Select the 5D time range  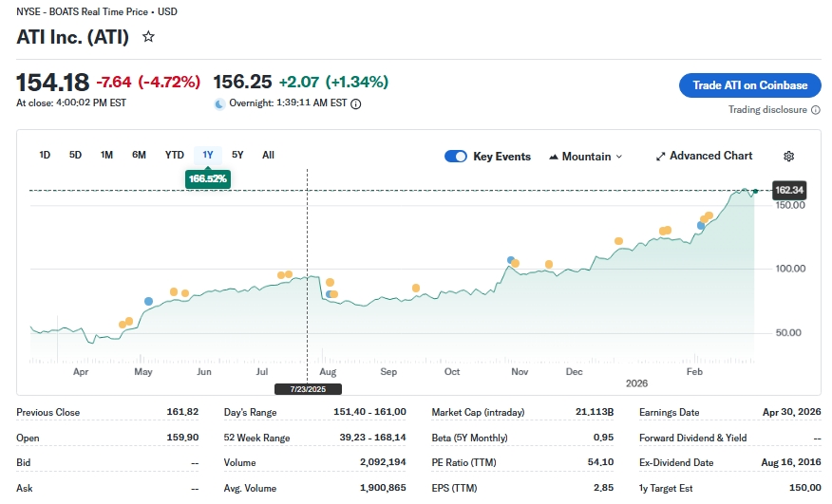75,155
